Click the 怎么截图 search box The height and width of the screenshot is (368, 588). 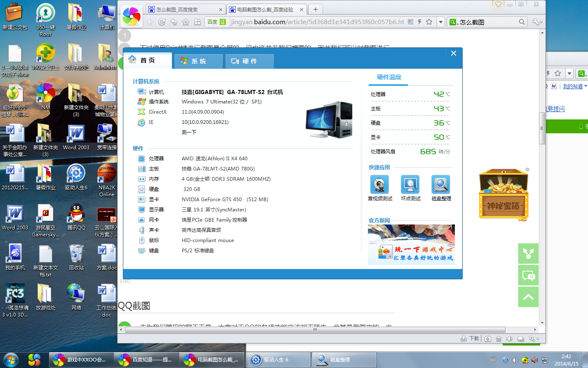click(488, 22)
